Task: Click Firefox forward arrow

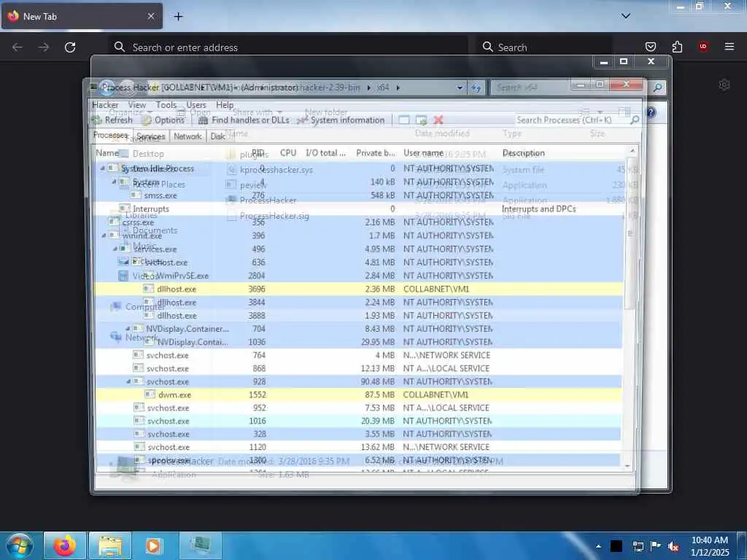Action: pyautogui.click(x=43, y=47)
